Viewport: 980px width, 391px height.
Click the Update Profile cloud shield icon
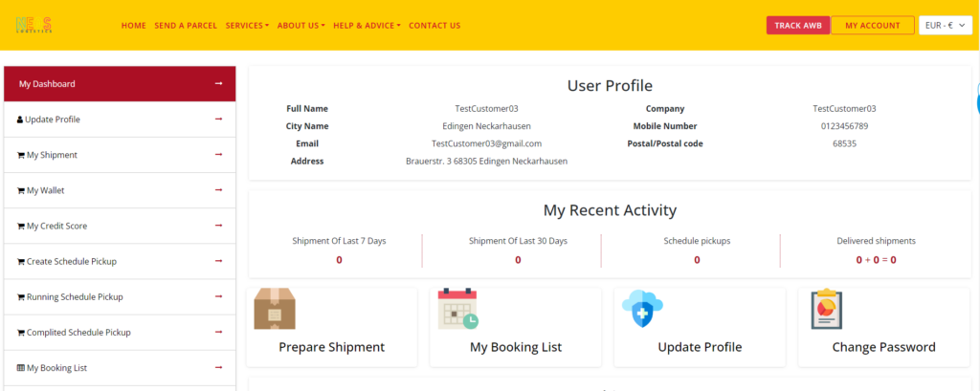coord(642,309)
